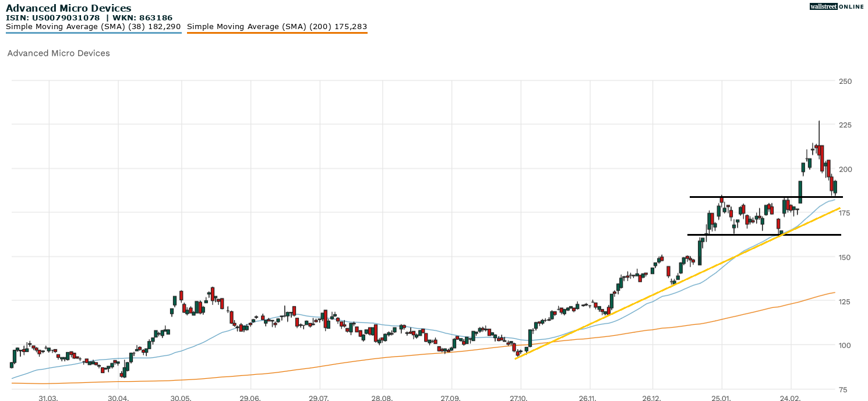The height and width of the screenshot is (401, 868).
Task: Click the 25.01. date on the x-axis
Action: click(722, 399)
